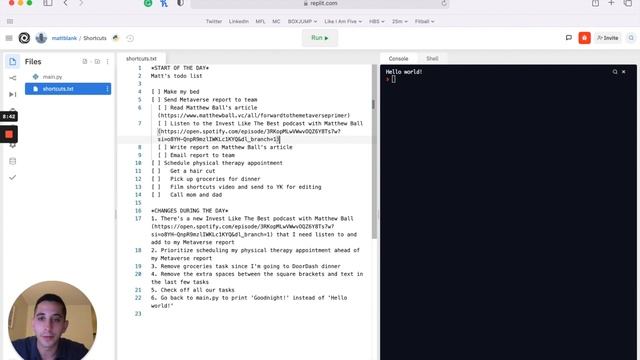Select shortcuts.txt in file tree

[68, 89]
